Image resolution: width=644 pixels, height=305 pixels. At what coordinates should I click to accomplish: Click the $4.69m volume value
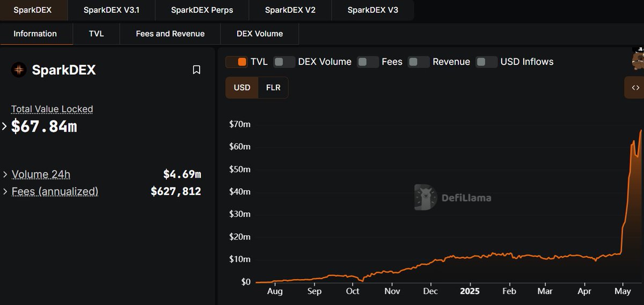(x=182, y=175)
